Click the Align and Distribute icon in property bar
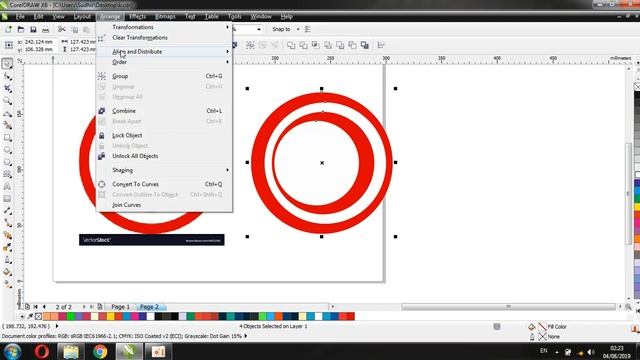 coord(381,45)
